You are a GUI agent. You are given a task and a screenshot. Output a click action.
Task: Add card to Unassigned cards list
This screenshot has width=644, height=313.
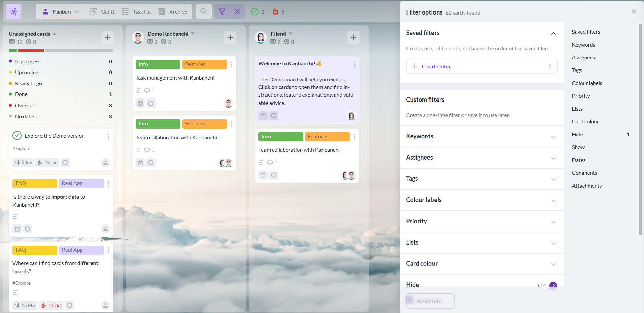click(107, 37)
